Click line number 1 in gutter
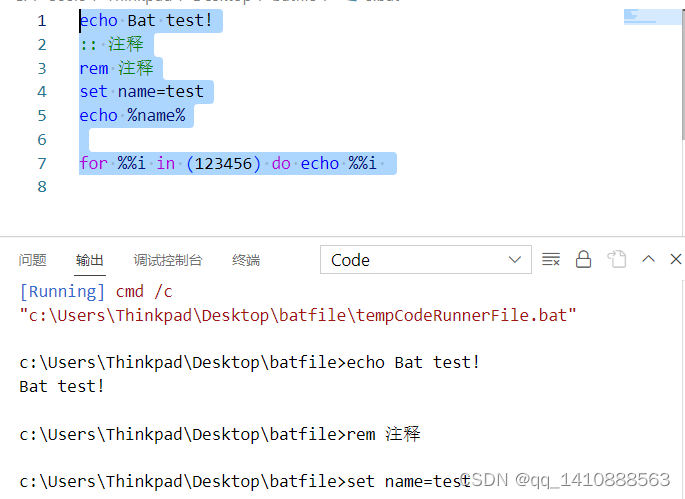Viewport: 685px width, 499px height. [42, 21]
